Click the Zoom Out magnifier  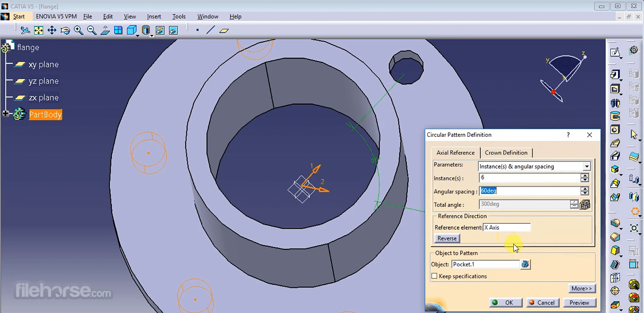(x=92, y=30)
